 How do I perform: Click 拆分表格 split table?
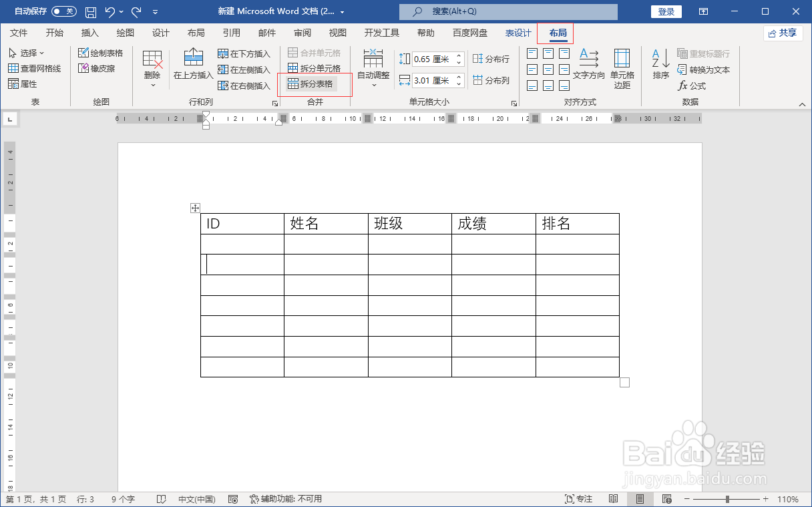click(x=310, y=83)
